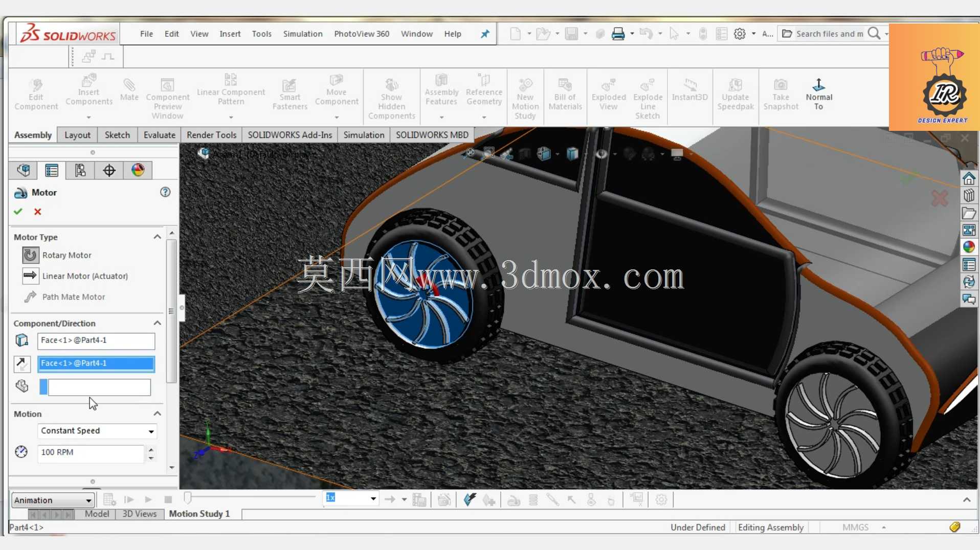980x550 pixels.
Task: Open ConfigurationManager tab icon
Action: (x=80, y=170)
